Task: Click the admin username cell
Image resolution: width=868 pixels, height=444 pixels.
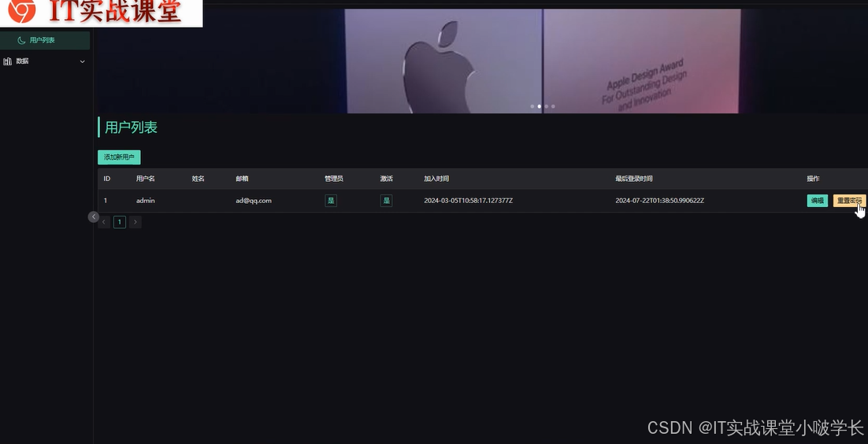Action: 146,201
